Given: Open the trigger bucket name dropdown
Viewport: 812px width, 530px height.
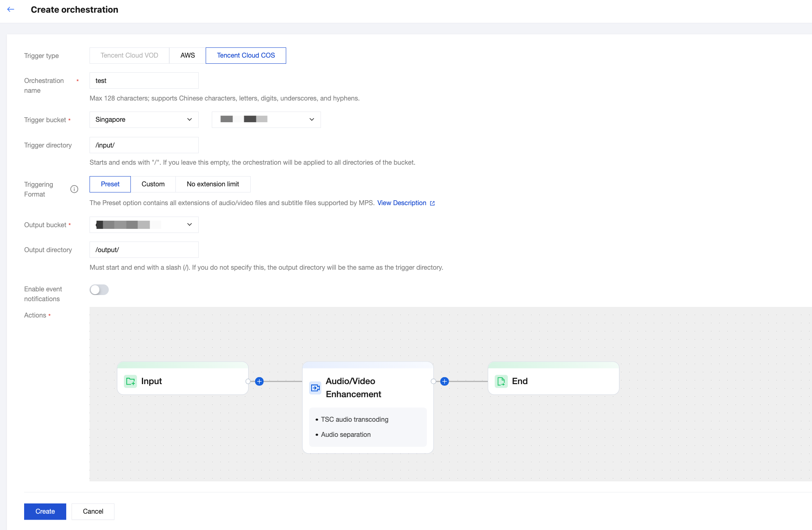Looking at the screenshot, I should coord(266,120).
